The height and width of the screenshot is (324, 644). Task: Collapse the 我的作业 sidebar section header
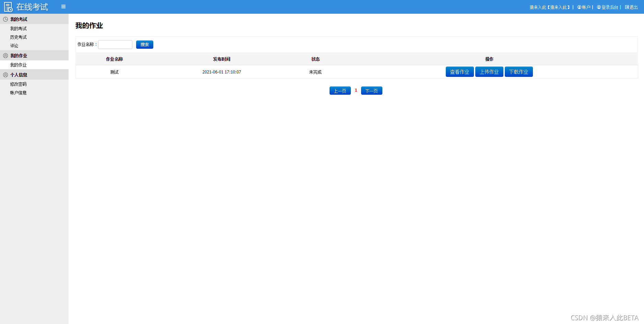[34, 56]
